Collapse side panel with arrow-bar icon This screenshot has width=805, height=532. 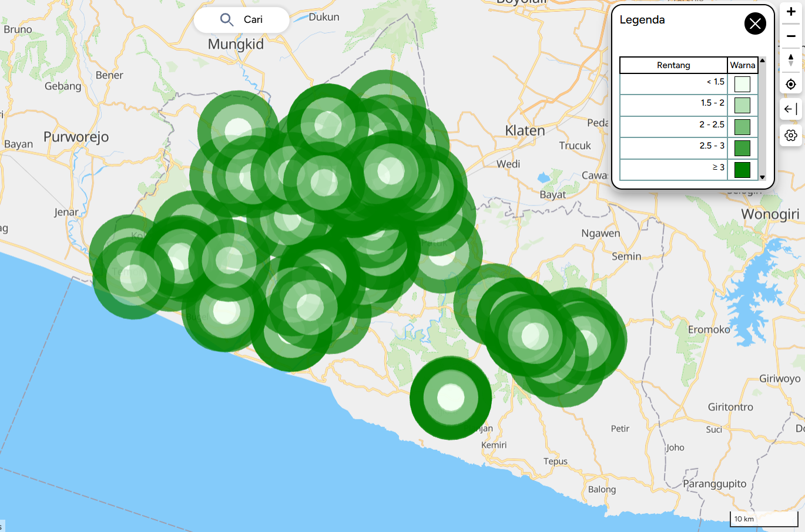click(x=791, y=109)
